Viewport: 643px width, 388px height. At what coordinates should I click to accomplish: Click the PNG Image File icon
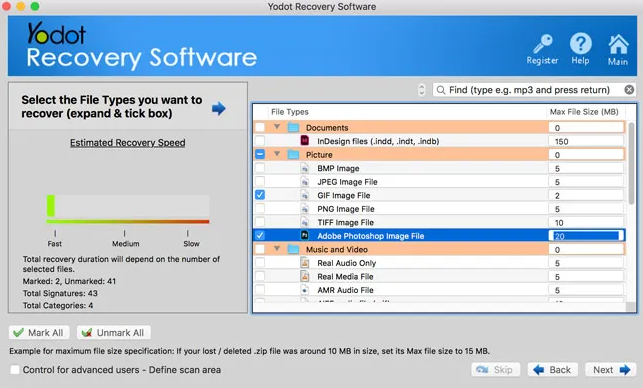305,209
